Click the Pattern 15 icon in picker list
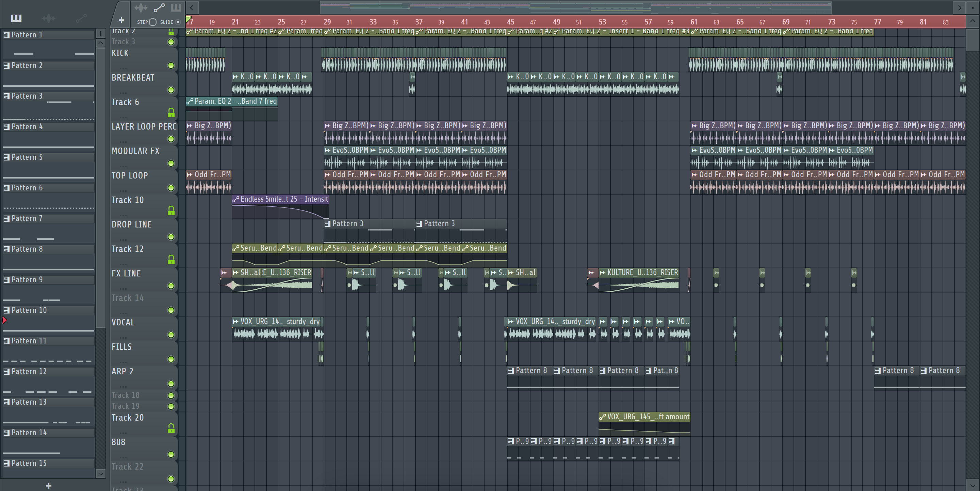The width and height of the screenshot is (980, 491). (6, 463)
